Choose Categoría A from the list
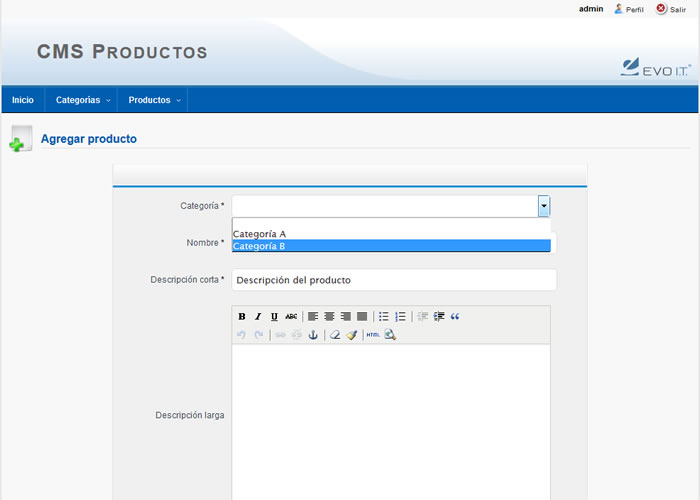 tap(392, 234)
